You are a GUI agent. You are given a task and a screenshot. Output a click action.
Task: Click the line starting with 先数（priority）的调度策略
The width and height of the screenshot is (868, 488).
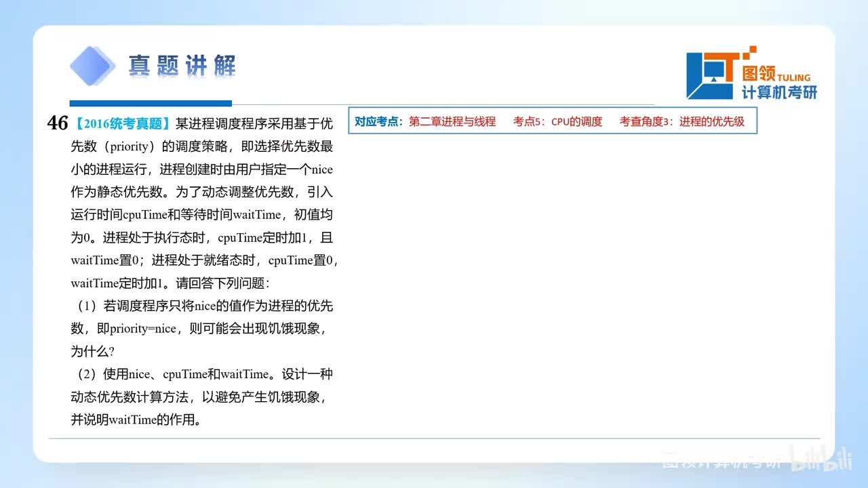click(202, 146)
